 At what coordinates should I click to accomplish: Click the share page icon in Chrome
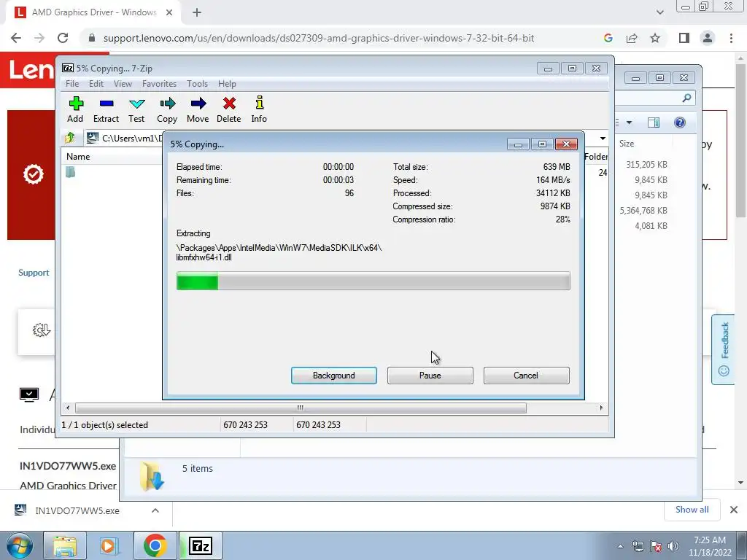[x=632, y=38]
